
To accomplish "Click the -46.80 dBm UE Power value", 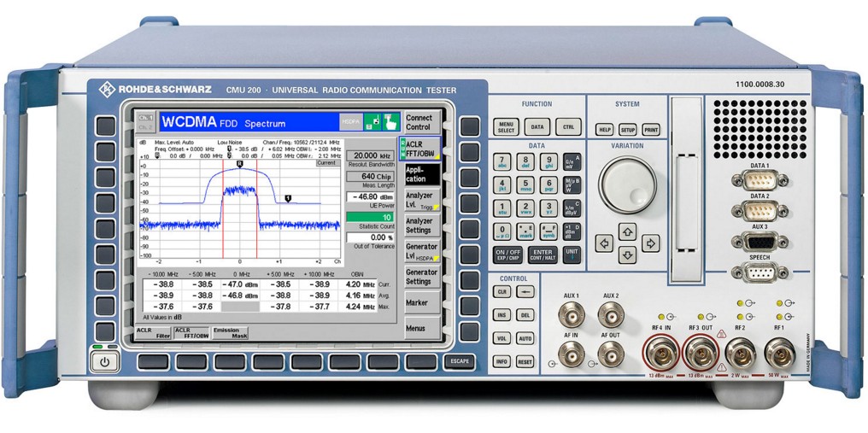I will (x=370, y=196).
